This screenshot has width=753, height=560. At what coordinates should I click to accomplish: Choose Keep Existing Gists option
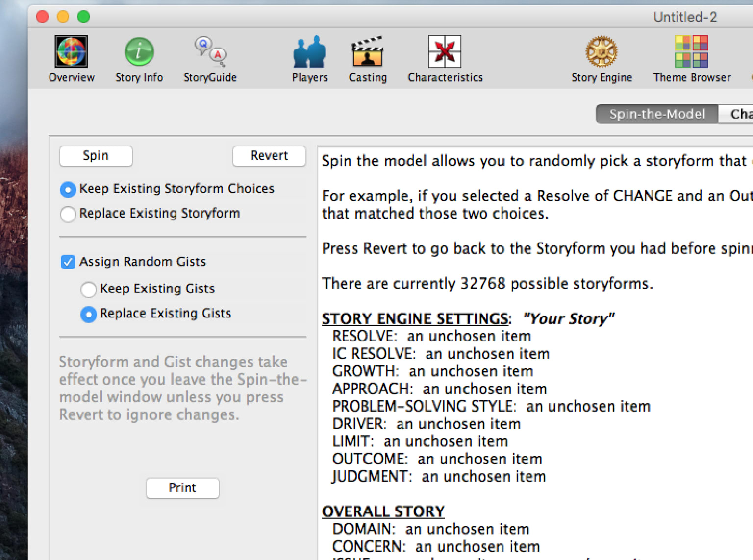tap(89, 289)
